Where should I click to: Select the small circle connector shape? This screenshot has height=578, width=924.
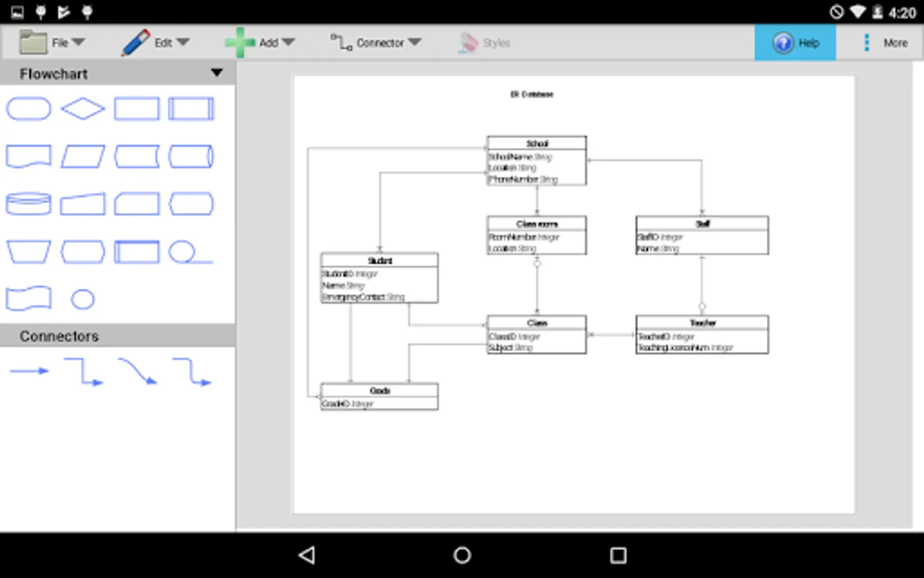[83, 299]
